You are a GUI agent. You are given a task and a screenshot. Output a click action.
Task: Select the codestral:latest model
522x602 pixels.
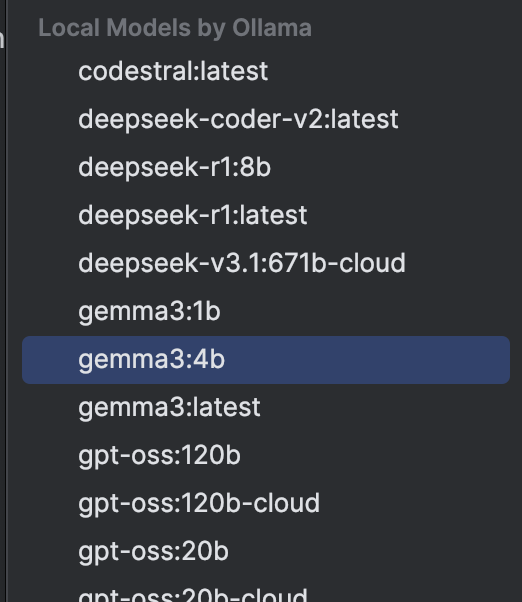pos(266,71)
